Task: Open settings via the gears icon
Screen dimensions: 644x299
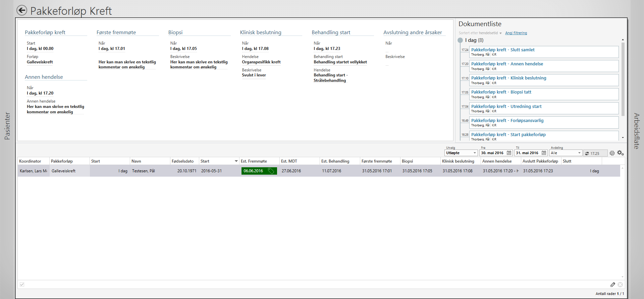Action: tap(621, 153)
